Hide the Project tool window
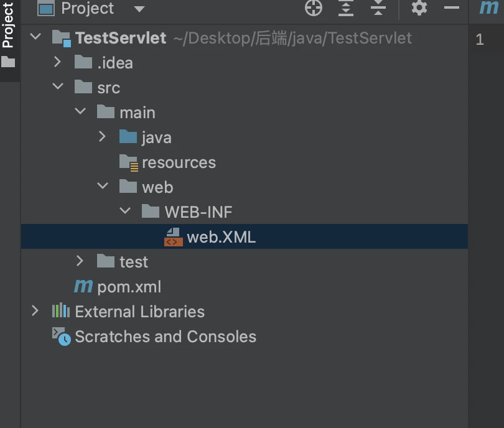The height and width of the screenshot is (428, 504). (452, 7)
